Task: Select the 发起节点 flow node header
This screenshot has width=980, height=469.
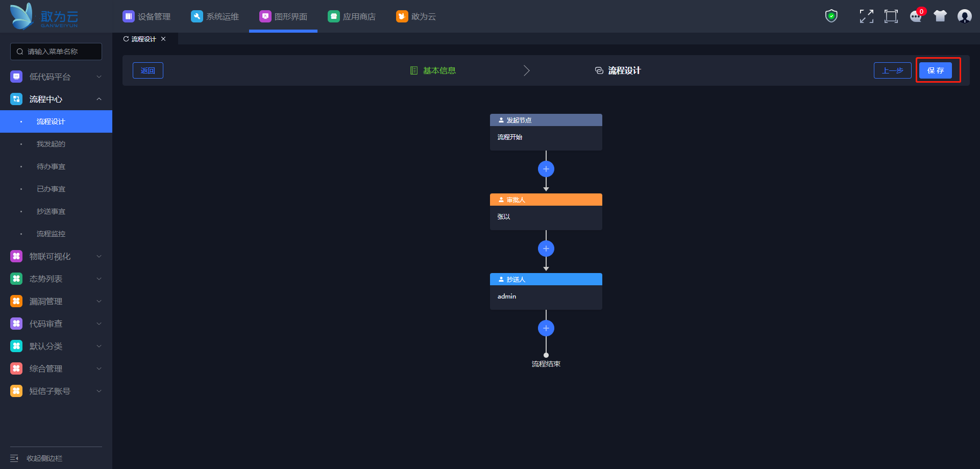Action: [546, 120]
